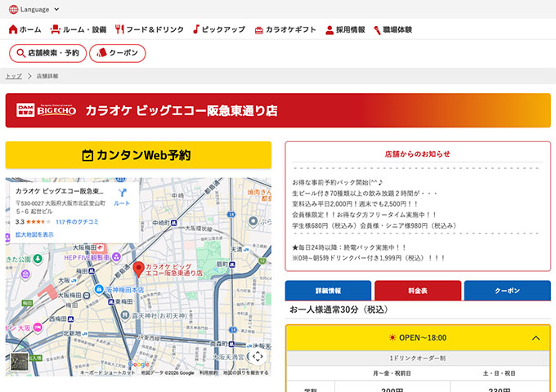Switch to the クーポン blue tab

[508, 291]
